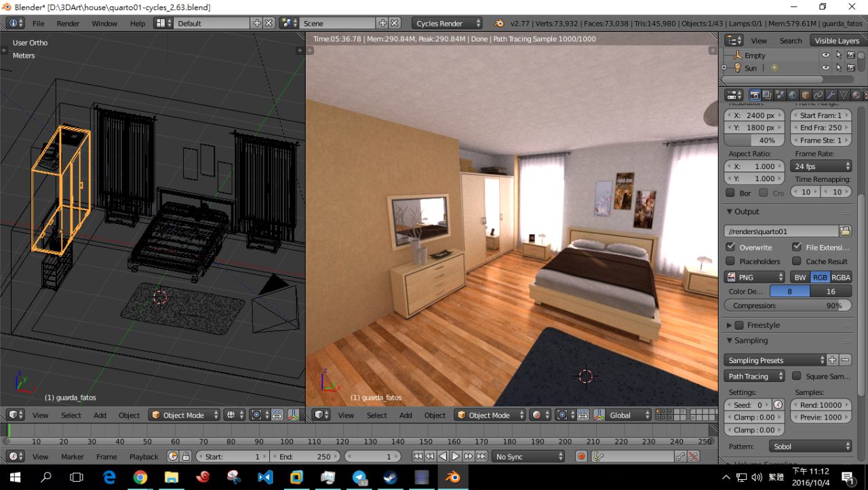This screenshot has width=868, height=490.
Task: Open the Chrome icon in the taskbar
Action: 140,478
